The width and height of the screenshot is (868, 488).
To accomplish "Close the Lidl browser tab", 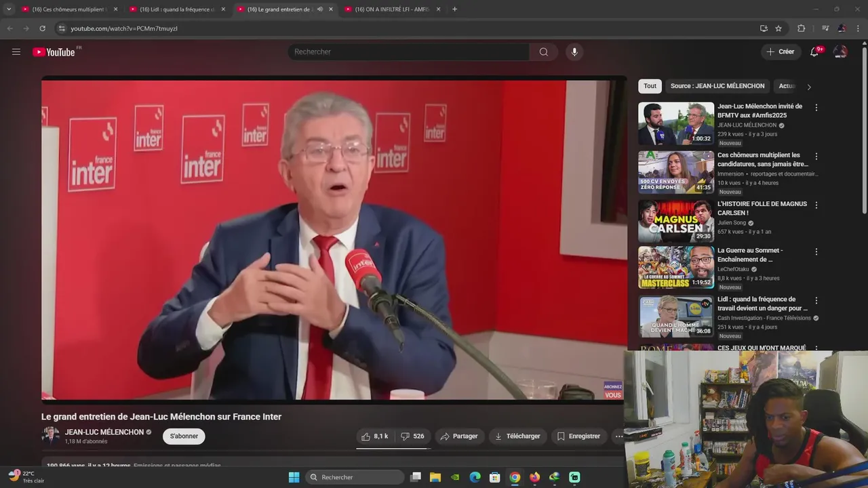I will tap(223, 9).
